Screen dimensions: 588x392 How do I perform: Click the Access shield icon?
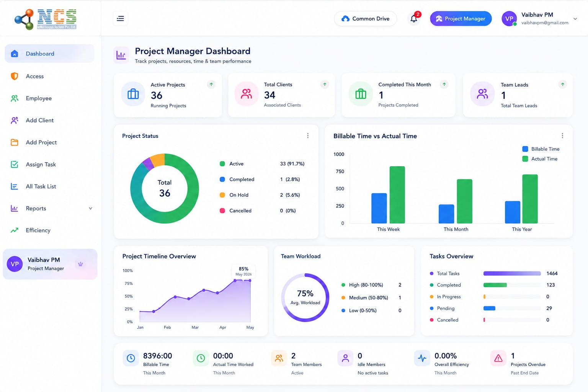[15, 76]
